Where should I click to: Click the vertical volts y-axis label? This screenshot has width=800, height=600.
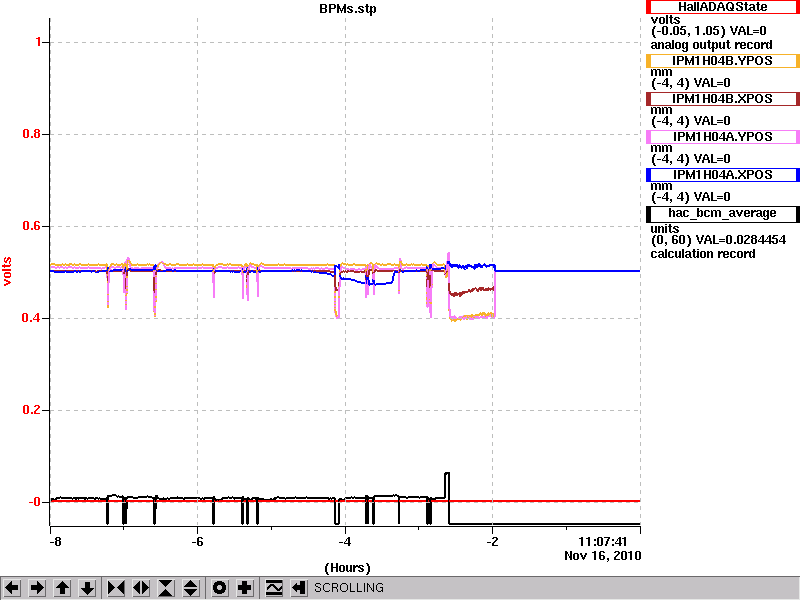(x=7, y=271)
